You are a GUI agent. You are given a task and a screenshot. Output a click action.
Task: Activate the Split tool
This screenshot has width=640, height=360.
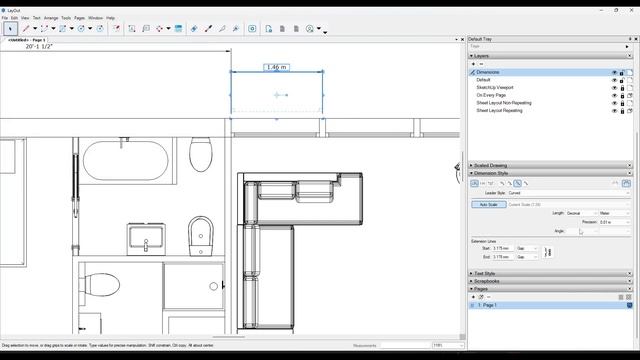pyautogui.click(x=222, y=29)
